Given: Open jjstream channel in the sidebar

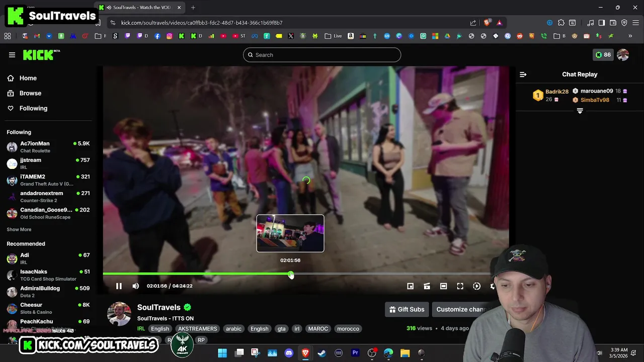Looking at the screenshot, I should (48, 163).
